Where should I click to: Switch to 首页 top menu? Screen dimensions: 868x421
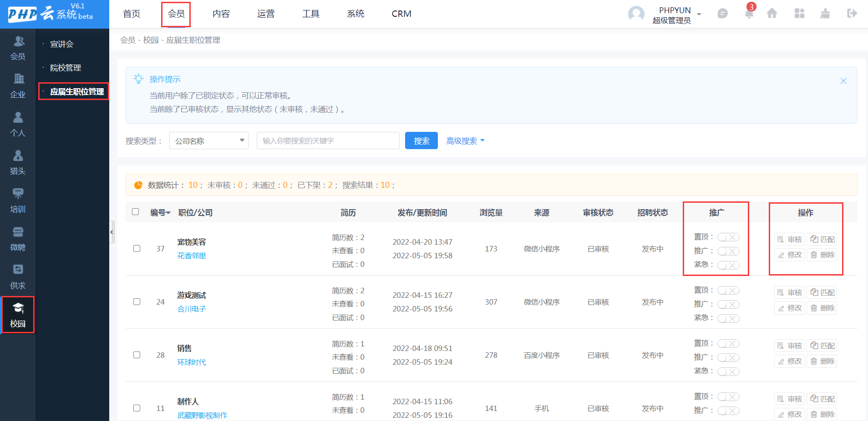(132, 14)
